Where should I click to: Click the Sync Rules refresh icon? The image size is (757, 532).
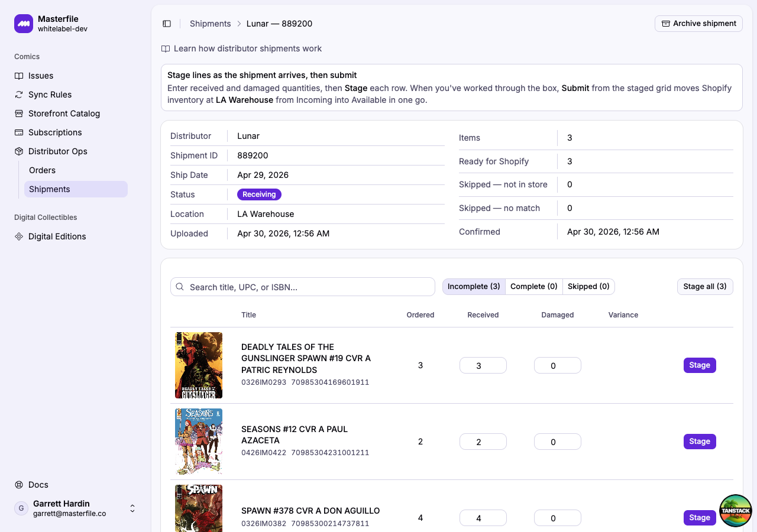[x=19, y=95]
